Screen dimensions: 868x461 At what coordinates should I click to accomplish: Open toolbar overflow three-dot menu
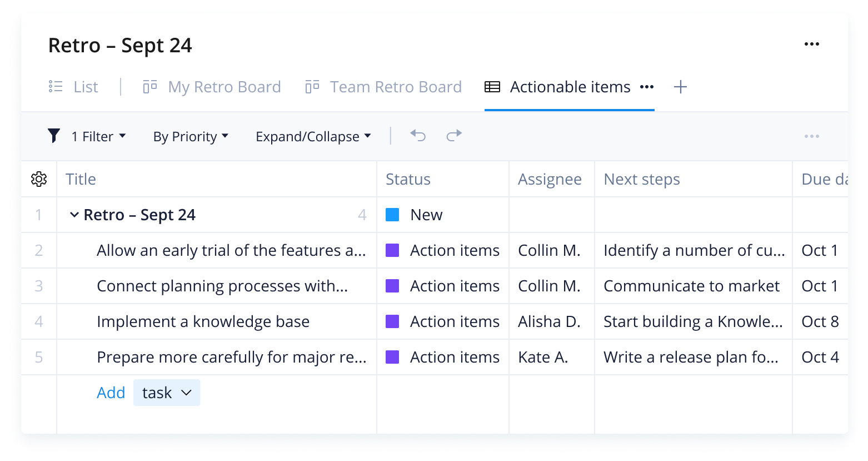812,136
